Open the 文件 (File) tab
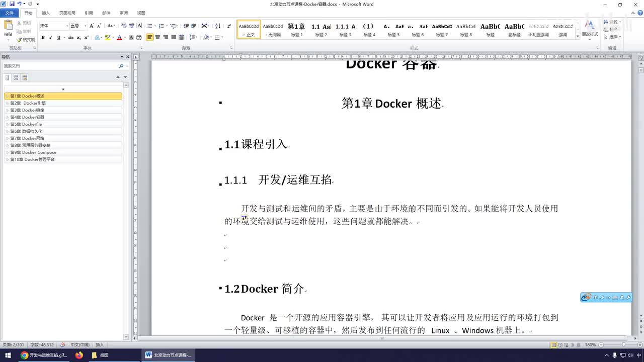The width and height of the screenshot is (644, 362). [x=10, y=13]
